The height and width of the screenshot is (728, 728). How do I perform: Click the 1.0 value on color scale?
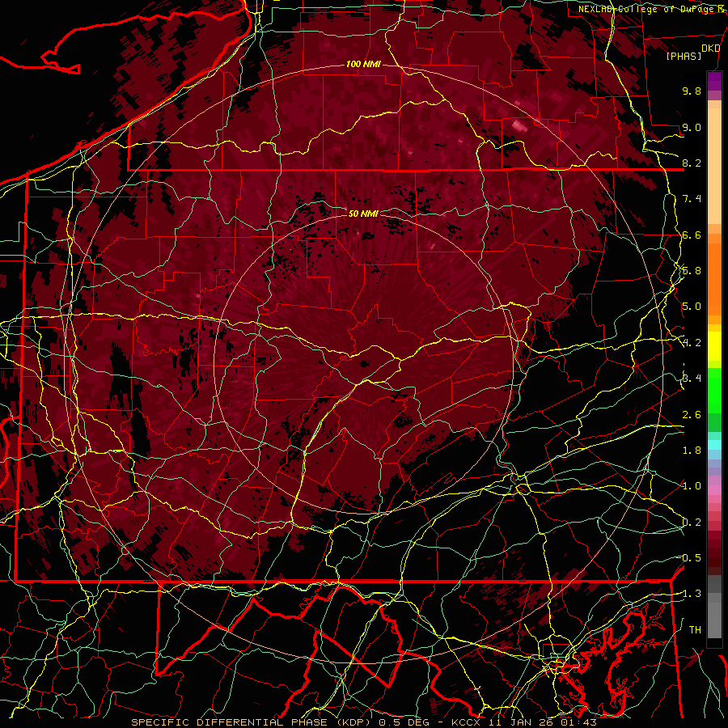(692, 486)
